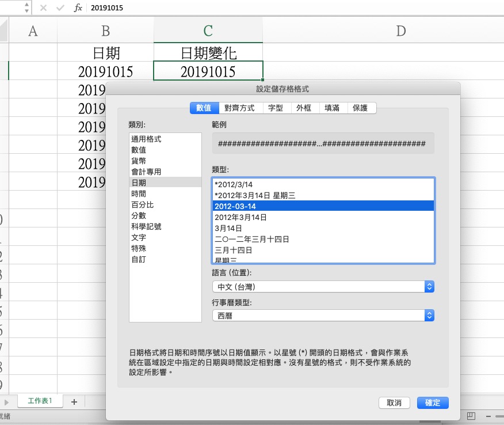Choose the 2012年3月14日 date type
Viewport: 504px width, 425px height.
click(323, 218)
